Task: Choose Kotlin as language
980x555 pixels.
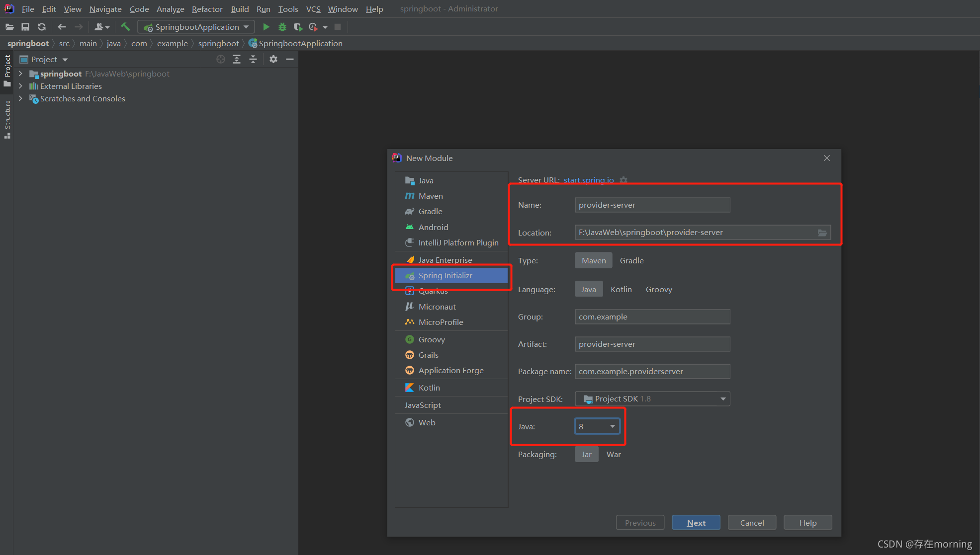Action: click(x=621, y=289)
